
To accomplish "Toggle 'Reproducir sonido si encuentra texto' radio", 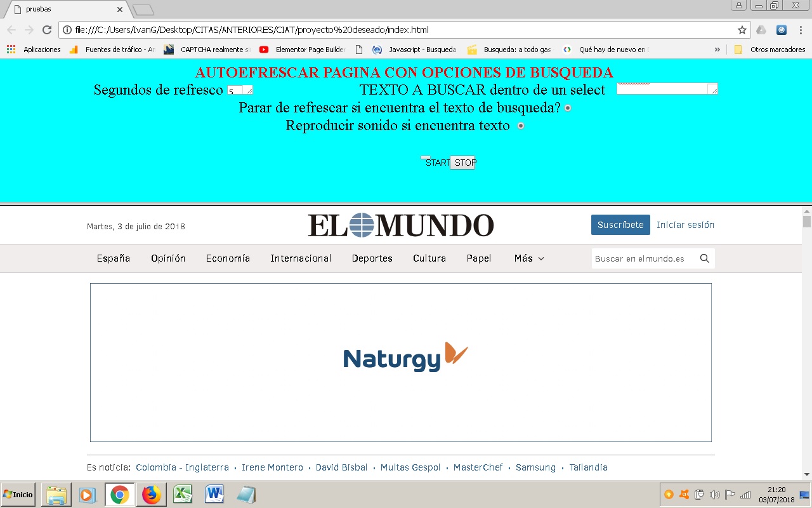I will [521, 126].
